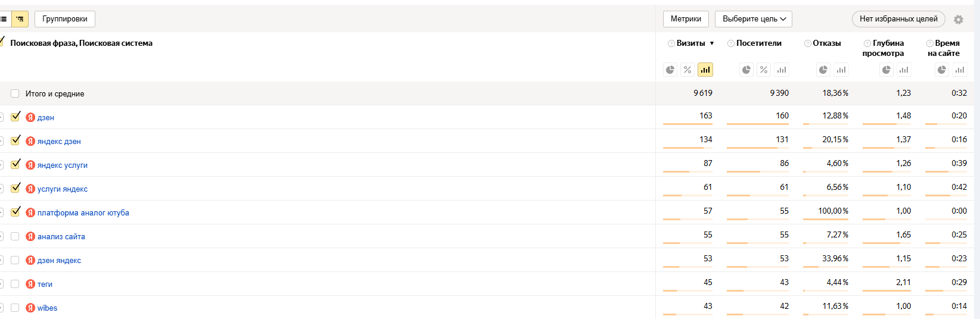
Task: Open the Выберите цель dropdown
Action: point(754,19)
